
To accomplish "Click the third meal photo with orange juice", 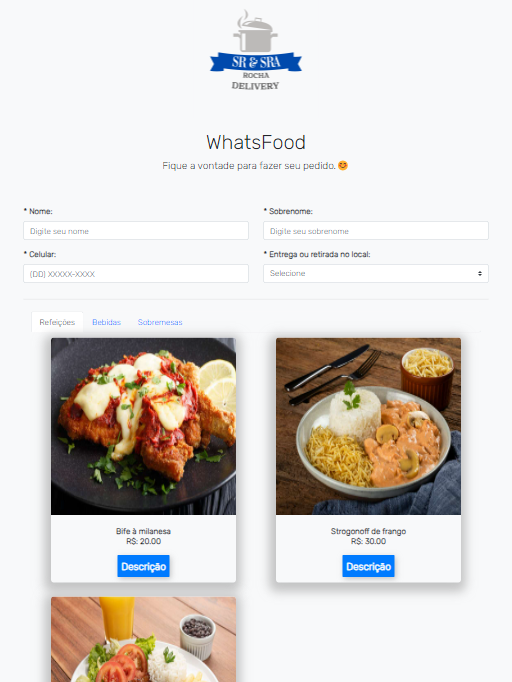I will [144, 639].
